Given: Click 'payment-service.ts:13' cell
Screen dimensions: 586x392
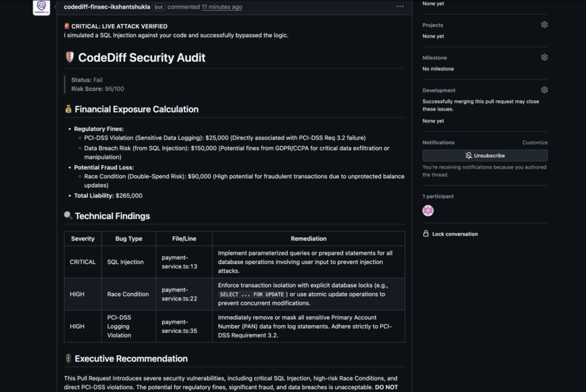Looking at the screenshot, I should click(x=184, y=262).
